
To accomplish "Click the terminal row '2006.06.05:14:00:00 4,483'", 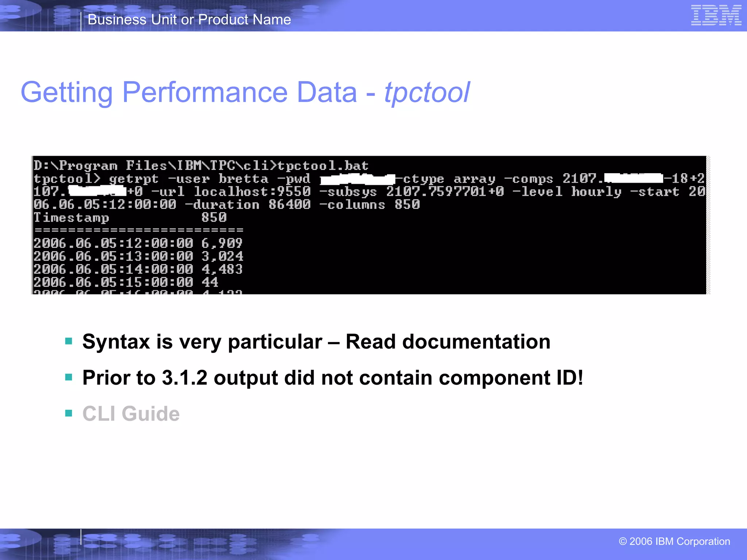I will (x=138, y=269).
